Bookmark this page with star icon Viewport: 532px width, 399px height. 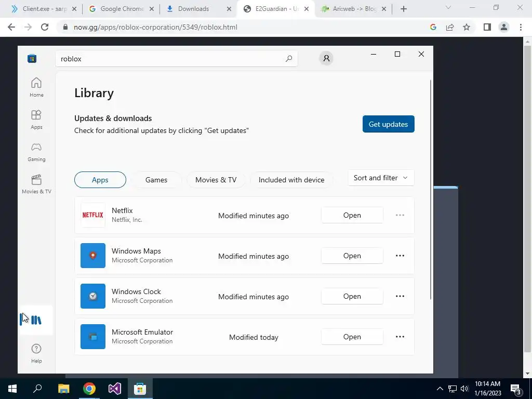point(467,27)
